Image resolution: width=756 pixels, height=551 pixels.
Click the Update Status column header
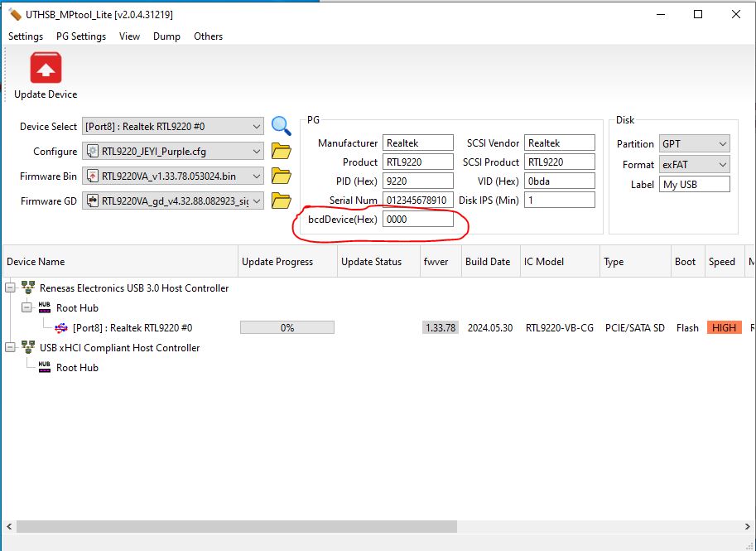pyautogui.click(x=378, y=262)
